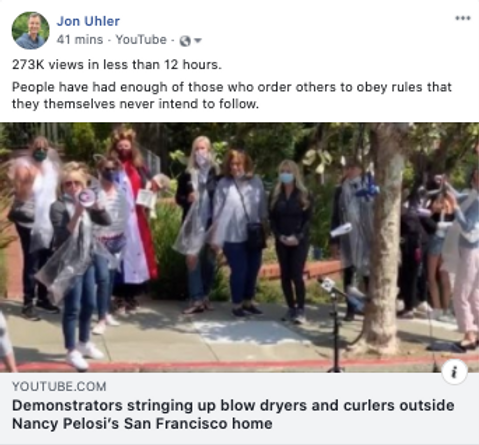Open the Demonstrators stringing up blow dryers headline
Image resolution: width=479 pixels, height=445 pixels.
point(233,414)
